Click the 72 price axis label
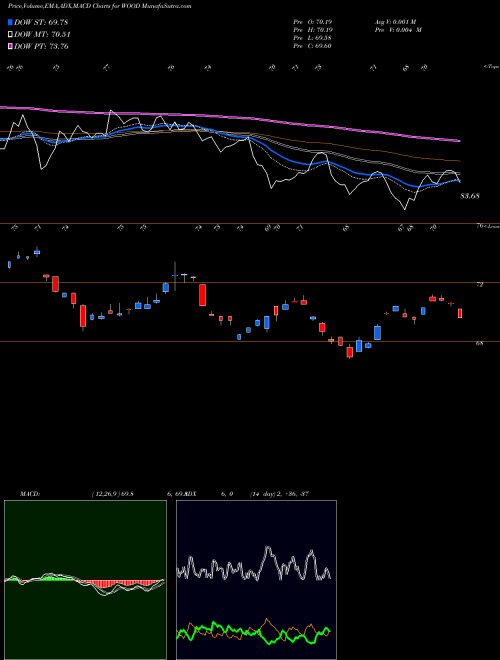The image size is (500, 660). point(479,285)
